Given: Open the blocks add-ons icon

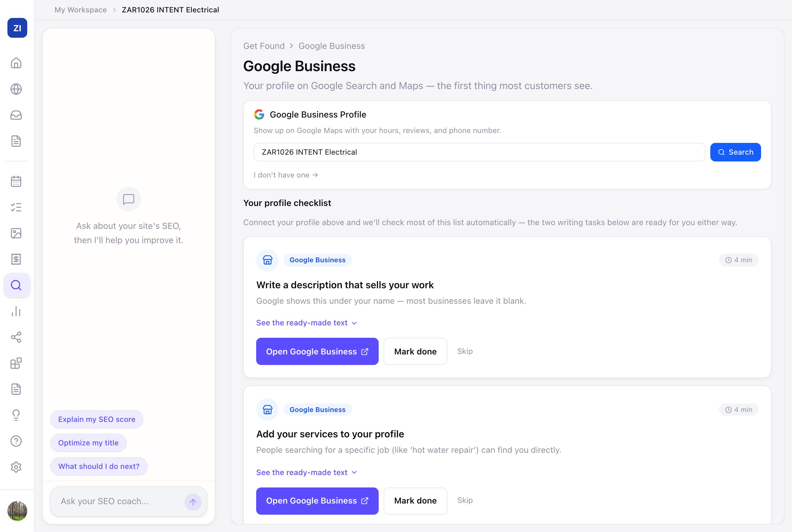Looking at the screenshot, I should click(x=16, y=363).
